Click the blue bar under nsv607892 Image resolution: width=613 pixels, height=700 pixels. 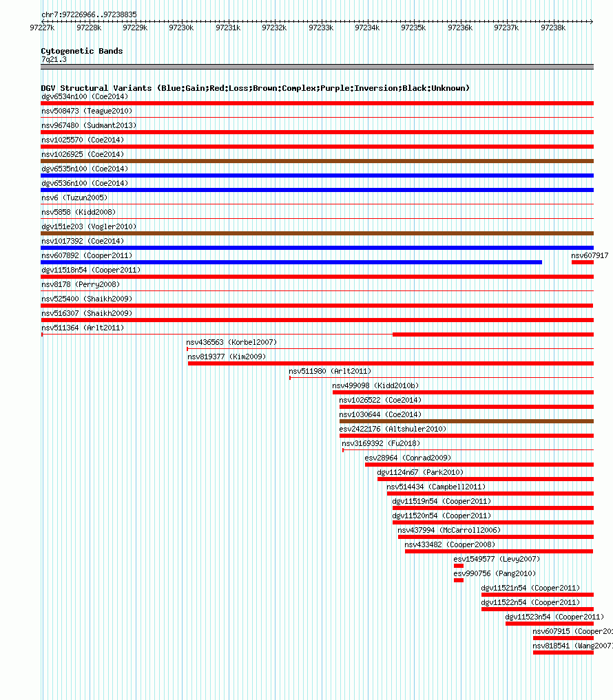click(291, 262)
